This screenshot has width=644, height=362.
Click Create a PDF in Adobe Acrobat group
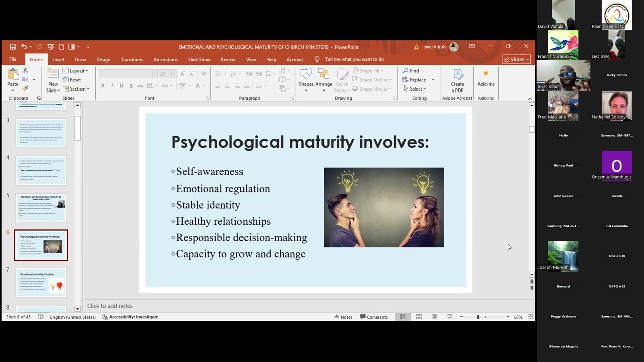pos(457,80)
